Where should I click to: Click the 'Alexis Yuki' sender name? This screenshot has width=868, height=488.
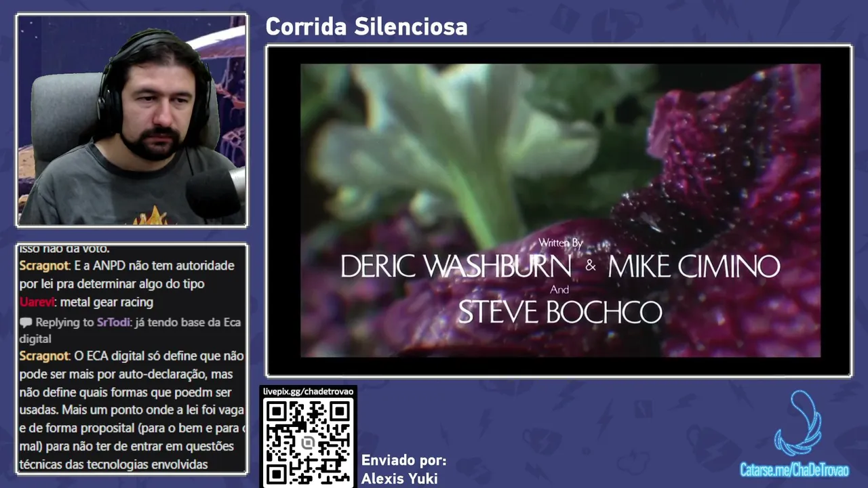pos(399,479)
